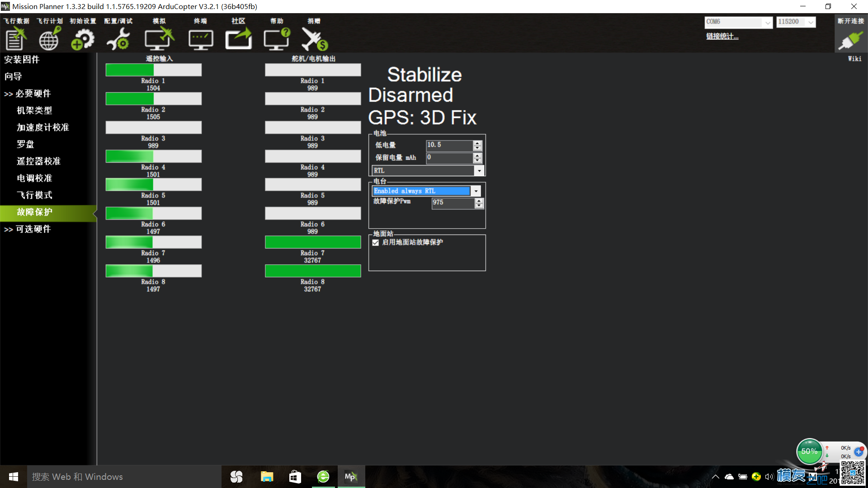The width and height of the screenshot is (868, 488).
Task: Open the battery RTL action dropdown
Action: 479,170
